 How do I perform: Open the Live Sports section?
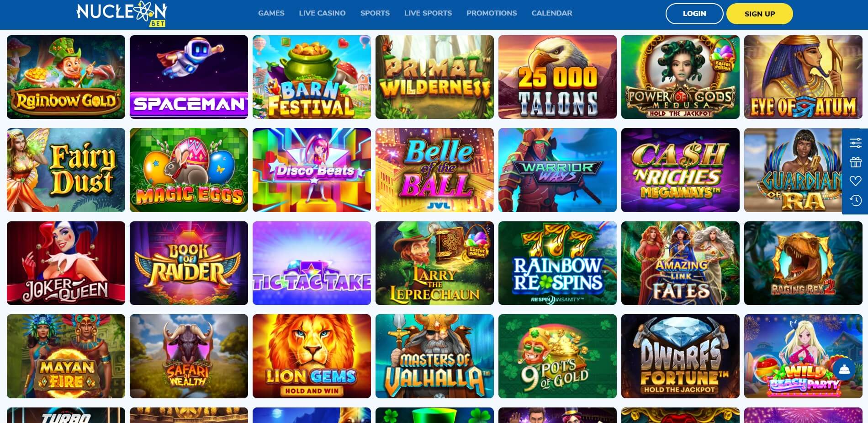point(428,13)
